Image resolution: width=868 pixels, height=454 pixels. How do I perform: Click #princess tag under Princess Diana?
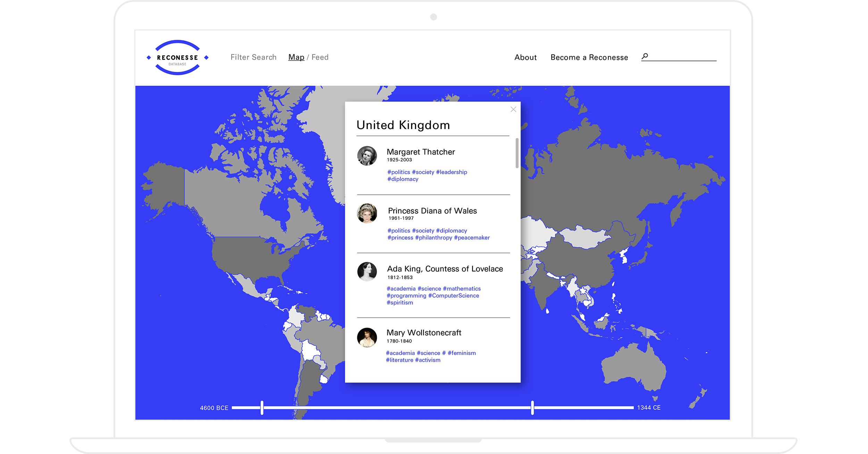pyautogui.click(x=400, y=238)
